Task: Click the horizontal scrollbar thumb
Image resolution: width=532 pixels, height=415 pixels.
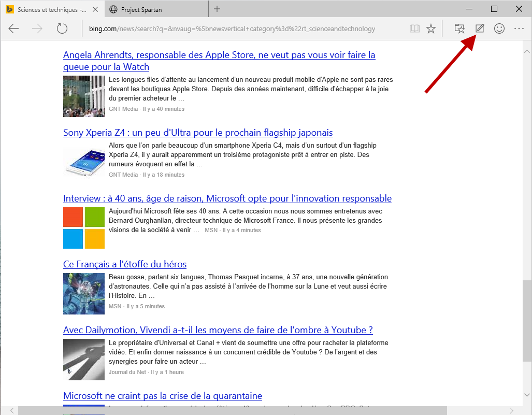Action: tap(233, 410)
